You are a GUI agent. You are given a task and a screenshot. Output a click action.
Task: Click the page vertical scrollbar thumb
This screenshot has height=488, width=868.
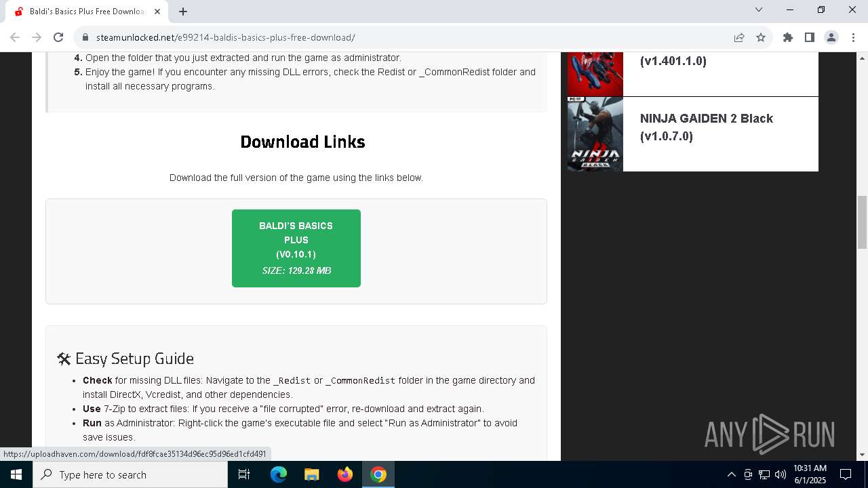pos(863,222)
